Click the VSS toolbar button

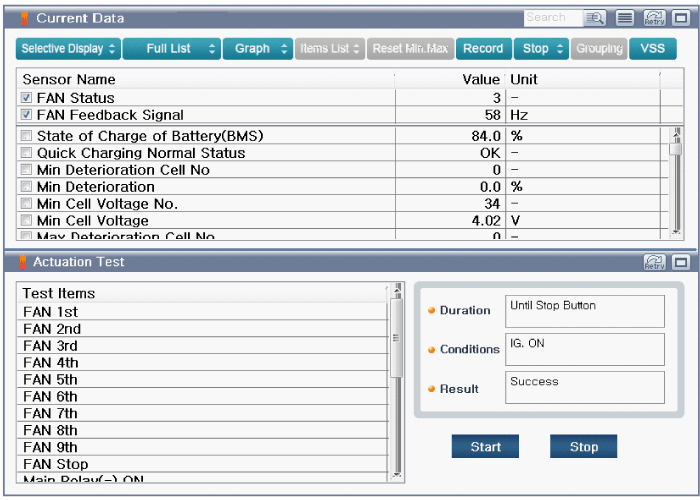tap(652, 48)
